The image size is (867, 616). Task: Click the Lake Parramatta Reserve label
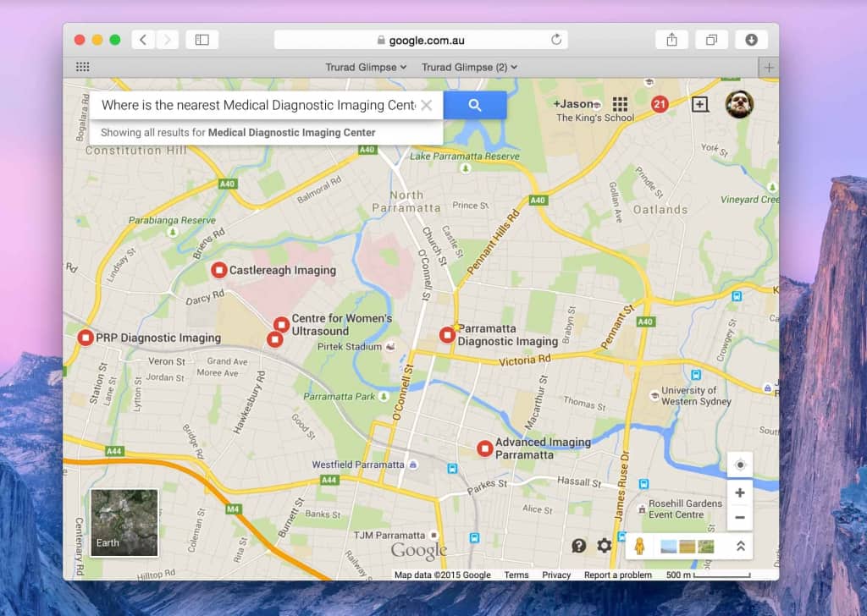coord(465,157)
